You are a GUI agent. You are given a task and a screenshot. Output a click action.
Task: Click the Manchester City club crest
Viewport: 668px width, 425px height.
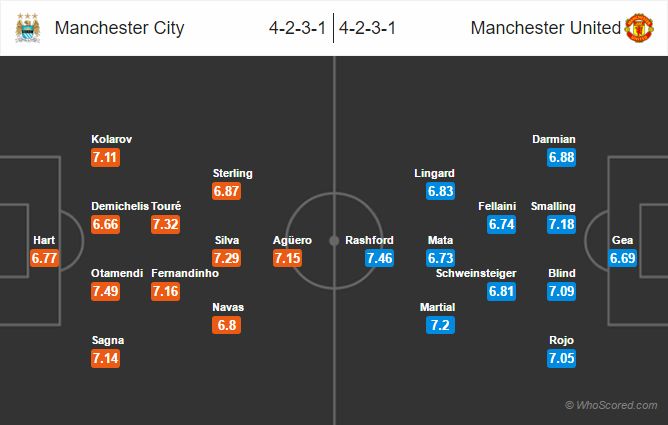[28, 28]
